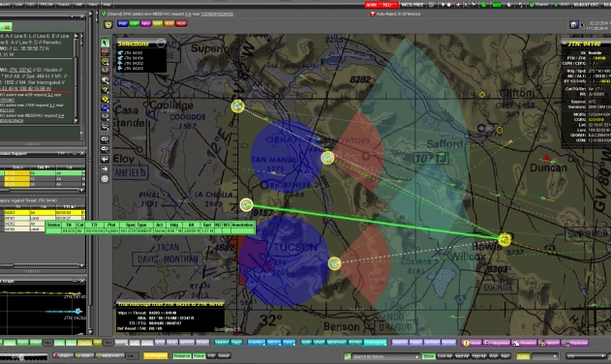Toggle the green Force button
Screen dimensions: 611x364
click(199, 356)
